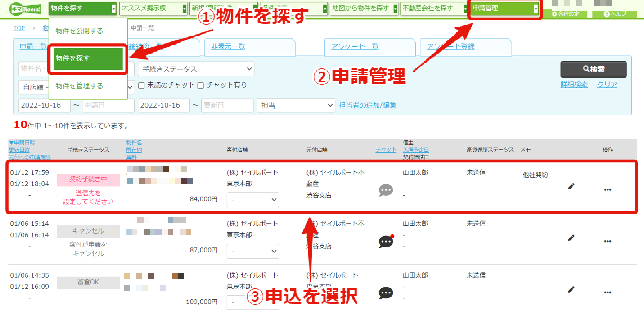Expand the 担当 dropdown
Viewport: 644px width, 315px height.
click(x=296, y=105)
